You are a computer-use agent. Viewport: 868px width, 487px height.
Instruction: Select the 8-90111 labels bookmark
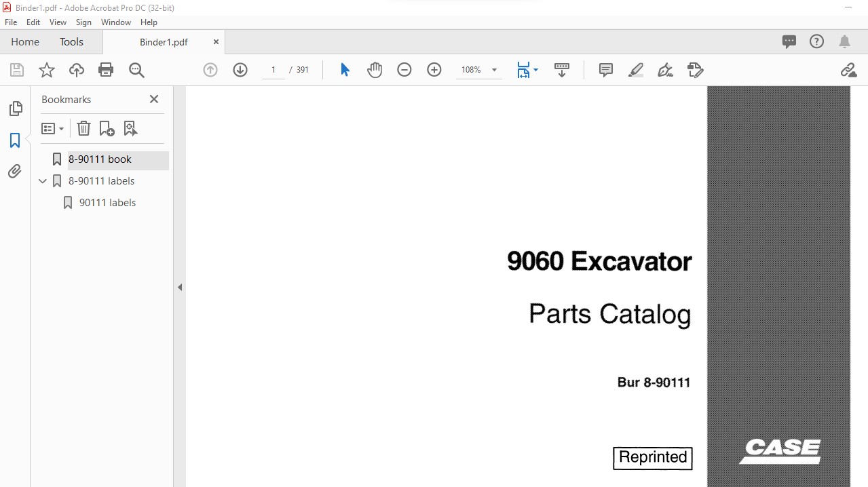coord(101,181)
